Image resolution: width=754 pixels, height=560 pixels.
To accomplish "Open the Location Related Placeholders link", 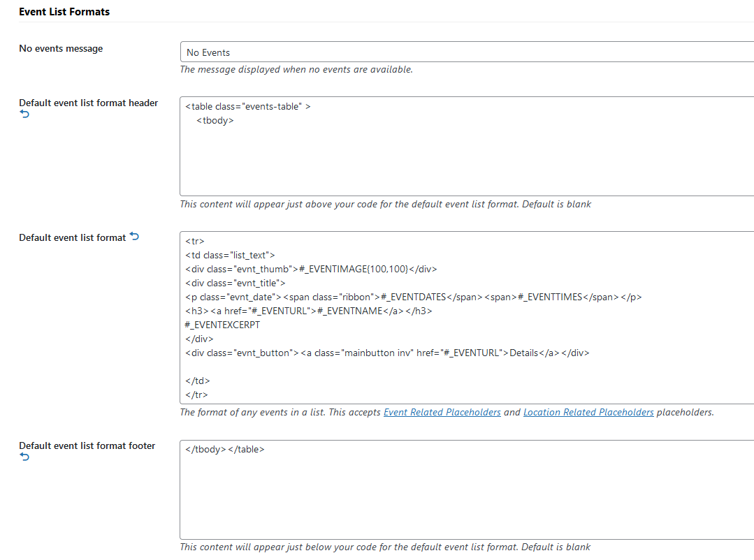I will (588, 413).
